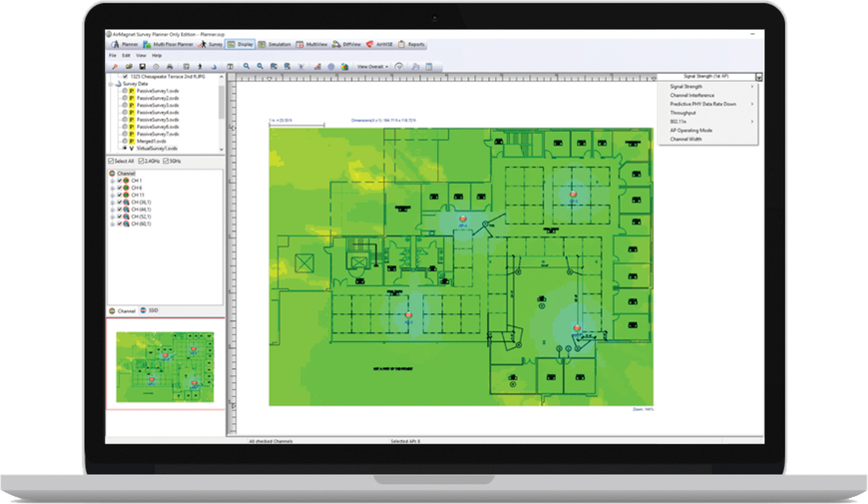This screenshot has height=504, width=868.
Task: Choose Channel Interference from the dropdown list
Action: pos(708,95)
